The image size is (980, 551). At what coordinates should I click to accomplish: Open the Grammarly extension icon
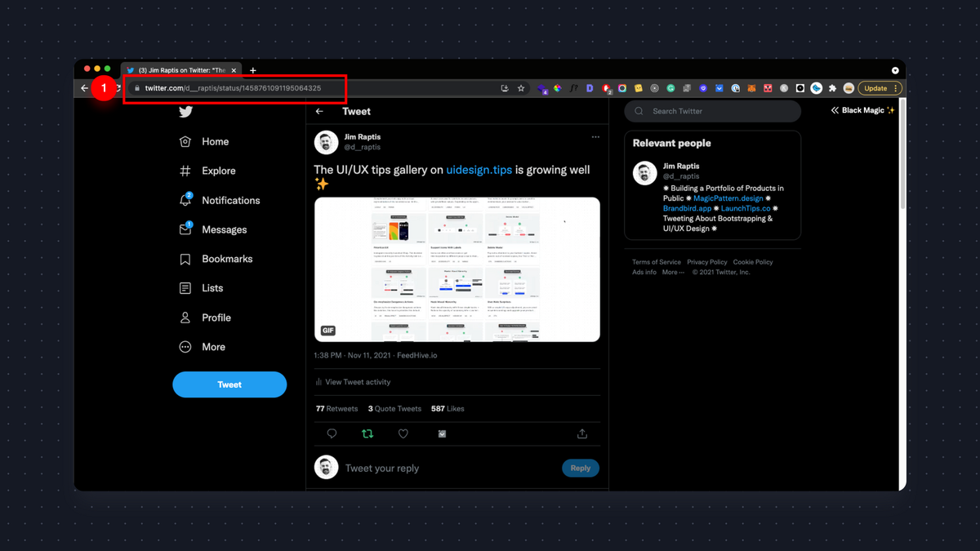click(x=670, y=88)
